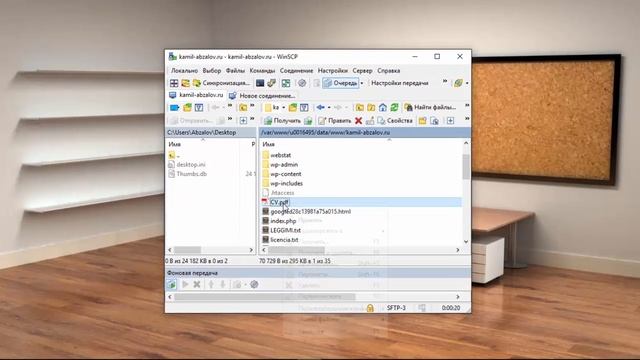Screen dimensions: 640x360
Task: Click the commander panels layout icon in main toolbar
Action: click(174, 83)
